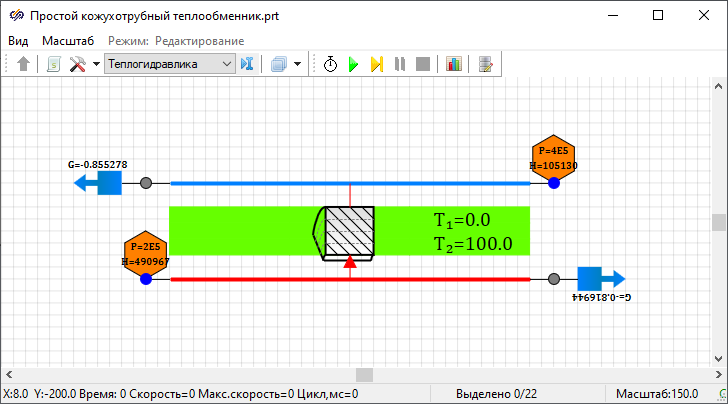The image size is (728, 404).
Task: Click the stacked windows icon
Action: point(279,64)
